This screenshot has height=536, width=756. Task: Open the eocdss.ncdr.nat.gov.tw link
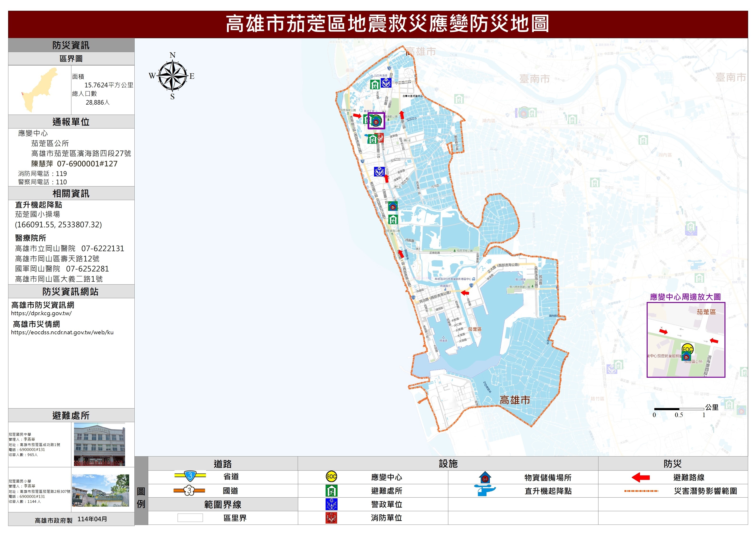62,332
